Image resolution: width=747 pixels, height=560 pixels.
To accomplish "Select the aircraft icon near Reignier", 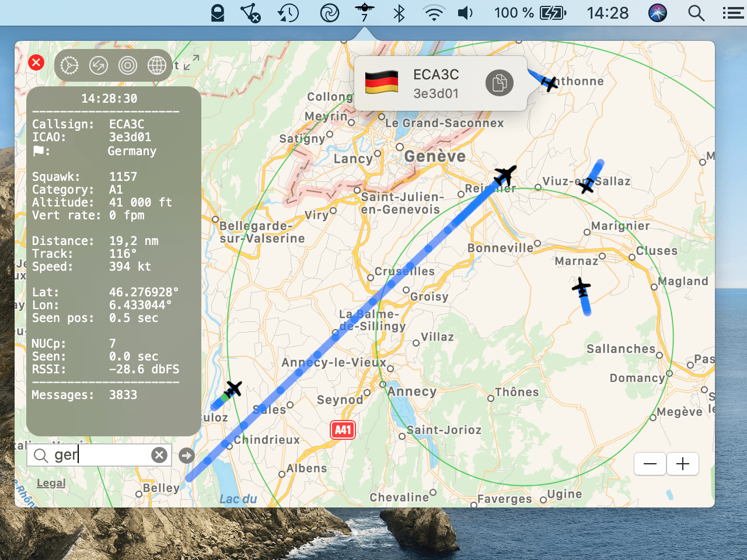I will point(505,175).
